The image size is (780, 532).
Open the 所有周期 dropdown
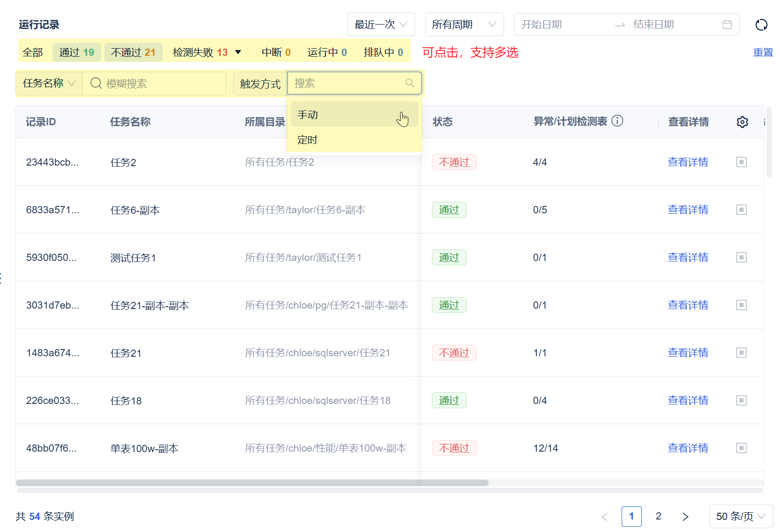pos(464,25)
